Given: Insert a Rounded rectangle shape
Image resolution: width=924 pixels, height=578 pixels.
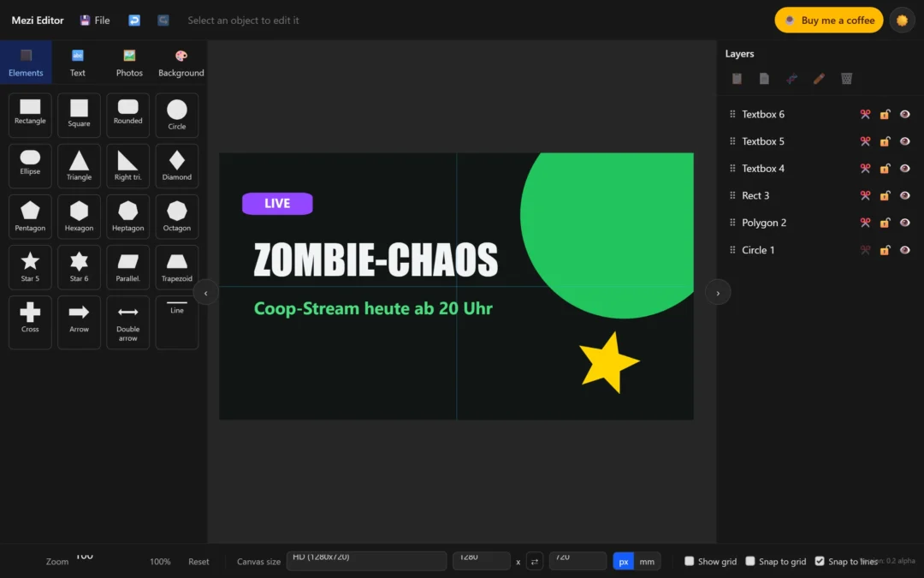Looking at the screenshot, I should [127, 115].
